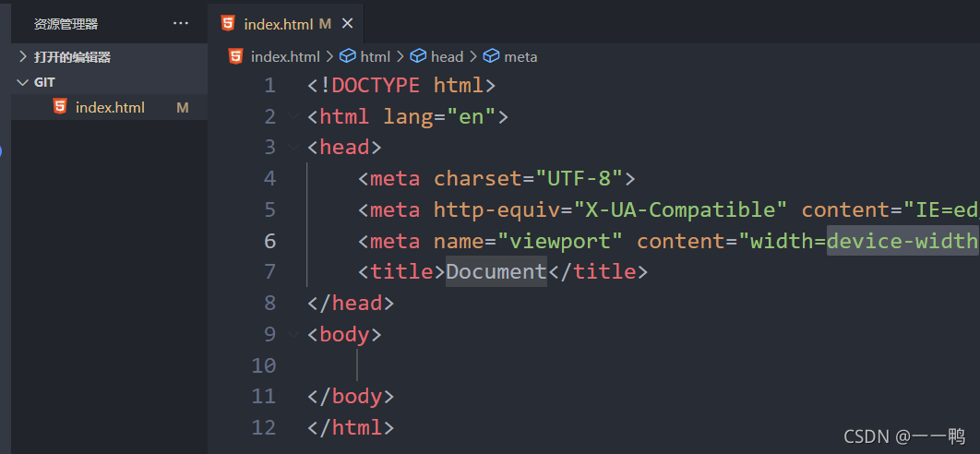The height and width of the screenshot is (454, 980).
Task: Click the http-equiv attribute on line 5
Action: click(496, 210)
